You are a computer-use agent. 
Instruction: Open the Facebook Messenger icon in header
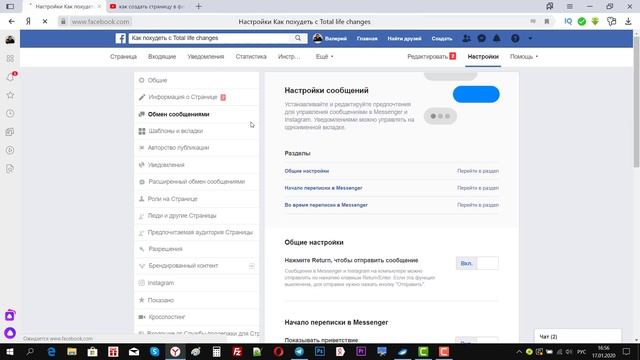482,38
